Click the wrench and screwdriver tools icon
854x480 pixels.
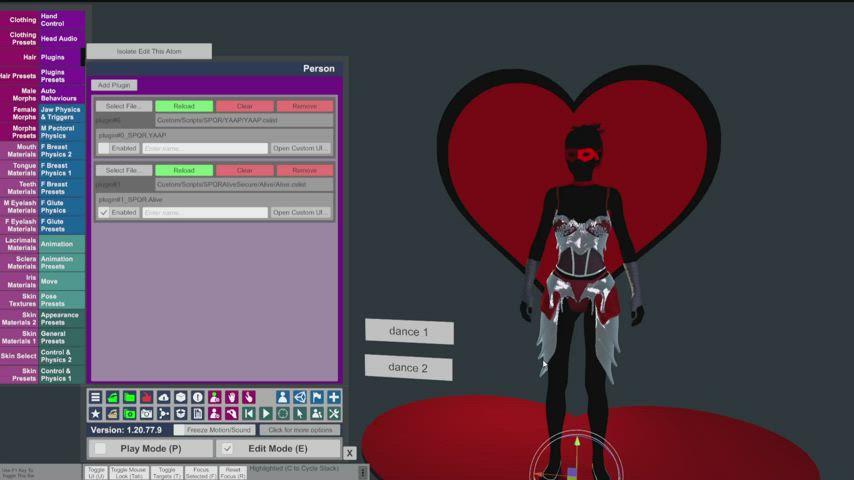(334, 414)
